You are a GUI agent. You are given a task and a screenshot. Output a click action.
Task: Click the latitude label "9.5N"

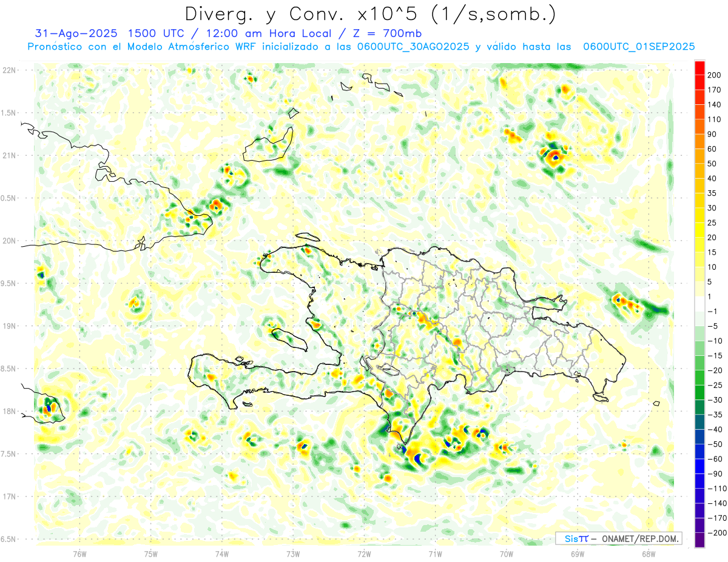point(8,284)
